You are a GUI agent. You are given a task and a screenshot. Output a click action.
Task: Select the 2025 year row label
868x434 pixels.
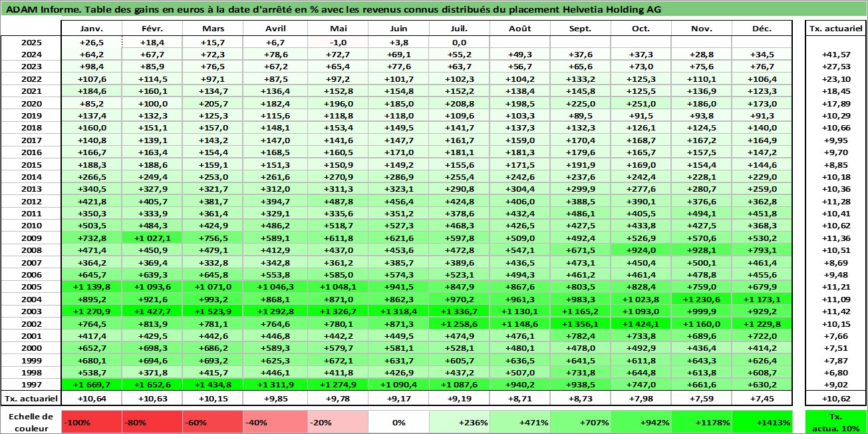(31, 43)
